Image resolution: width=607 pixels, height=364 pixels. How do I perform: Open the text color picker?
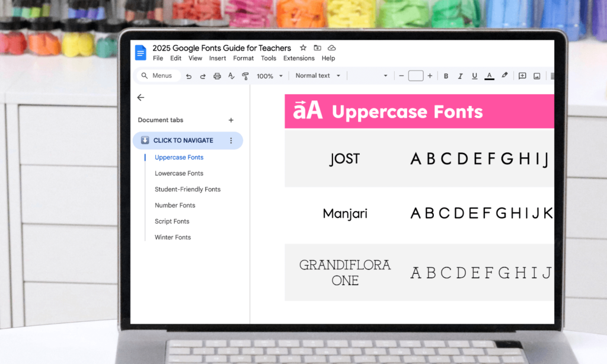tap(489, 76)
